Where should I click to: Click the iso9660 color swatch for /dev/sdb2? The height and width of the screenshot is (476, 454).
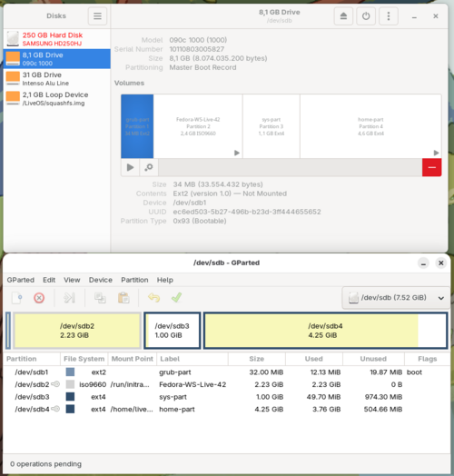coord(70,384)
